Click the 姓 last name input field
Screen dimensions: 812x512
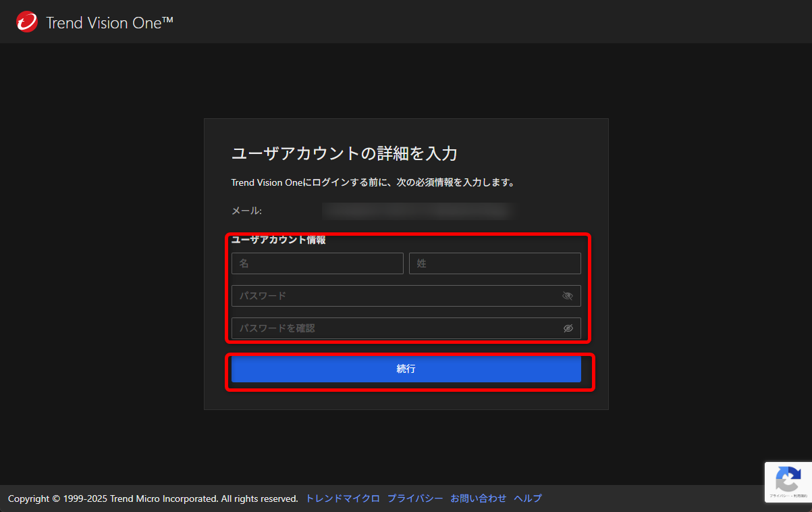(x=495, y=263)
